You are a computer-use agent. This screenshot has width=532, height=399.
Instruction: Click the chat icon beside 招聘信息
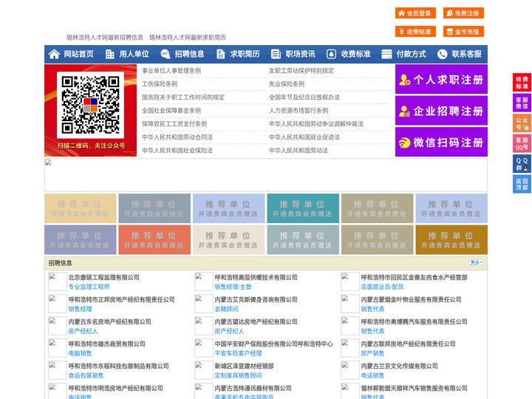tap(165, 54)
